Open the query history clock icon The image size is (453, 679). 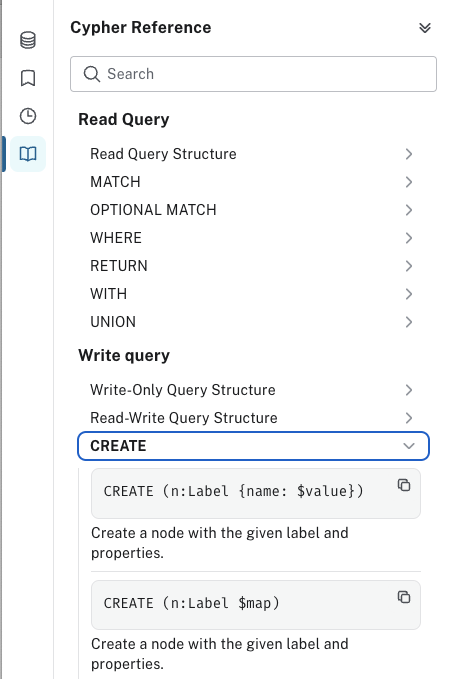coord(28,116)
